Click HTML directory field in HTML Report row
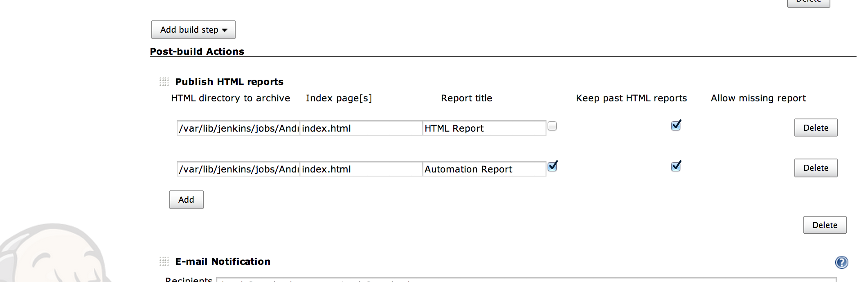Viewport: 868px width, 282px height. pos(238,128)
